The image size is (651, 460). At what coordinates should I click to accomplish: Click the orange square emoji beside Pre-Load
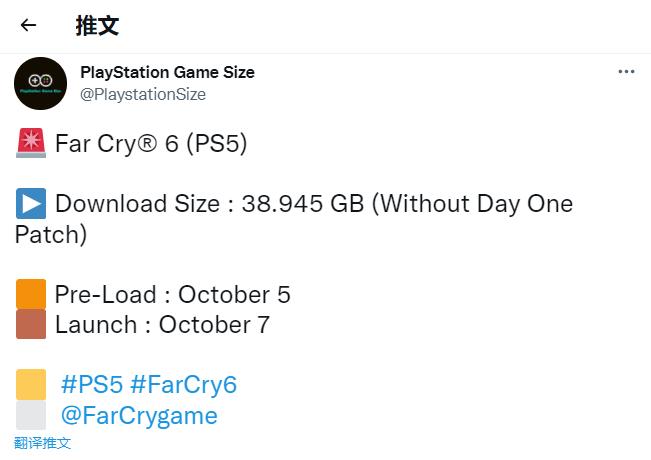[31, 294]
